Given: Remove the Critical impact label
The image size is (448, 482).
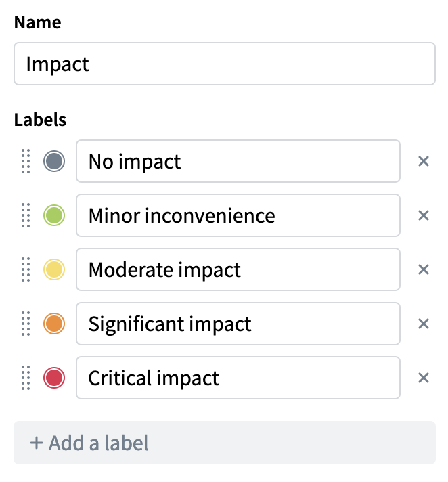Looking at the screenshot, I should point(424,378).
